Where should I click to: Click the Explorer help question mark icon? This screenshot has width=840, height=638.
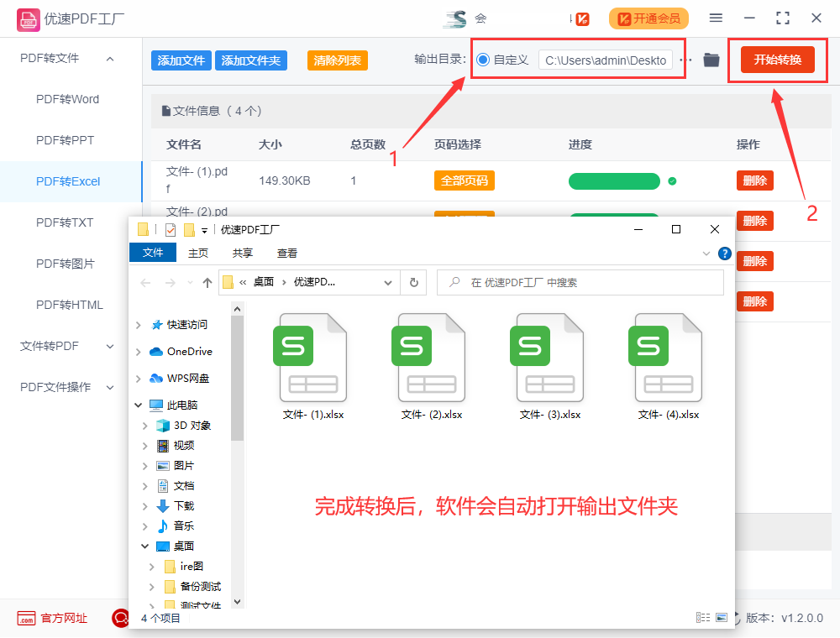pyautogui.click(x=724, y=254)
